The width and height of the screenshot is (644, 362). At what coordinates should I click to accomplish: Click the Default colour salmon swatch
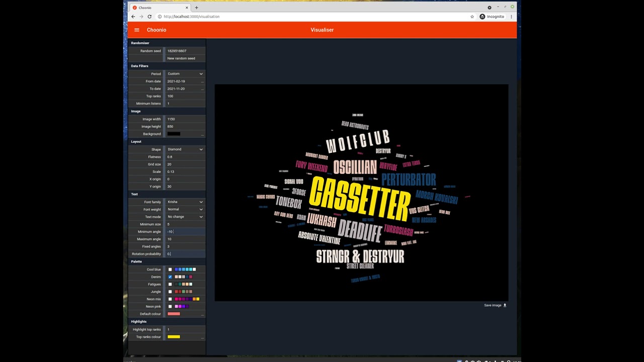(174, 314)
